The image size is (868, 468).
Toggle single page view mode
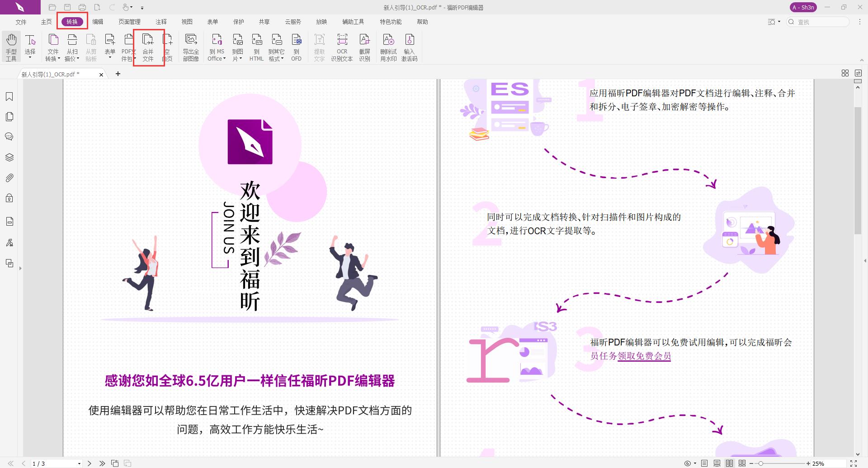704,463
